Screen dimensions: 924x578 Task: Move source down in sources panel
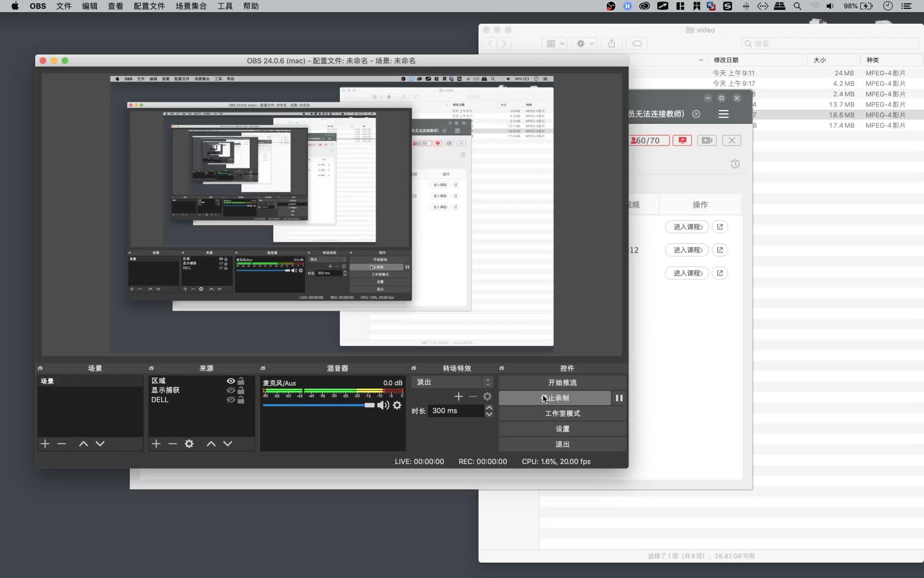228,444
